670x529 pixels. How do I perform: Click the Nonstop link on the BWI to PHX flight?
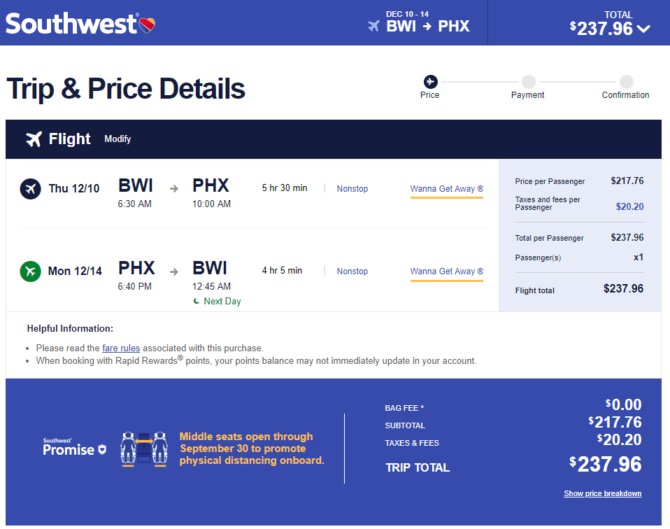[x=352, y=188]
